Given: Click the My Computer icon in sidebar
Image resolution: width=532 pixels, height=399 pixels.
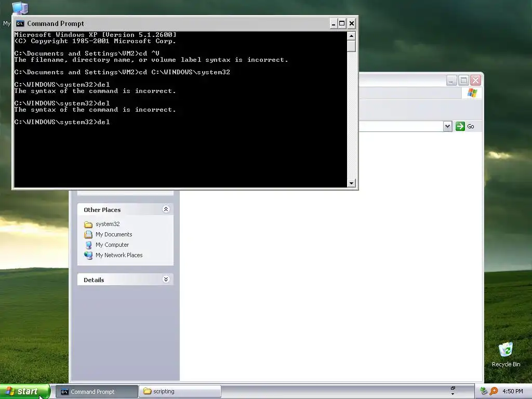Looking at the screenshot, I should point(88,245).
